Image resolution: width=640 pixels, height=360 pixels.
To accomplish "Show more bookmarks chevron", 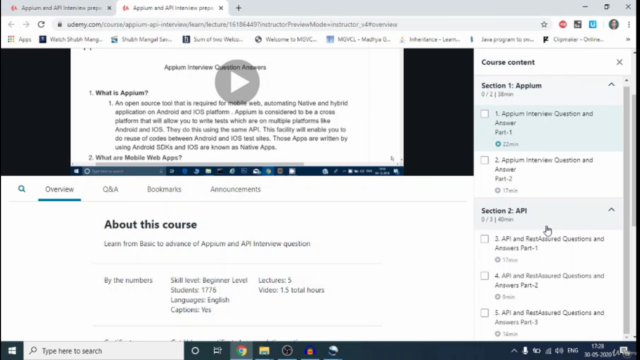I will coord(628,39).
